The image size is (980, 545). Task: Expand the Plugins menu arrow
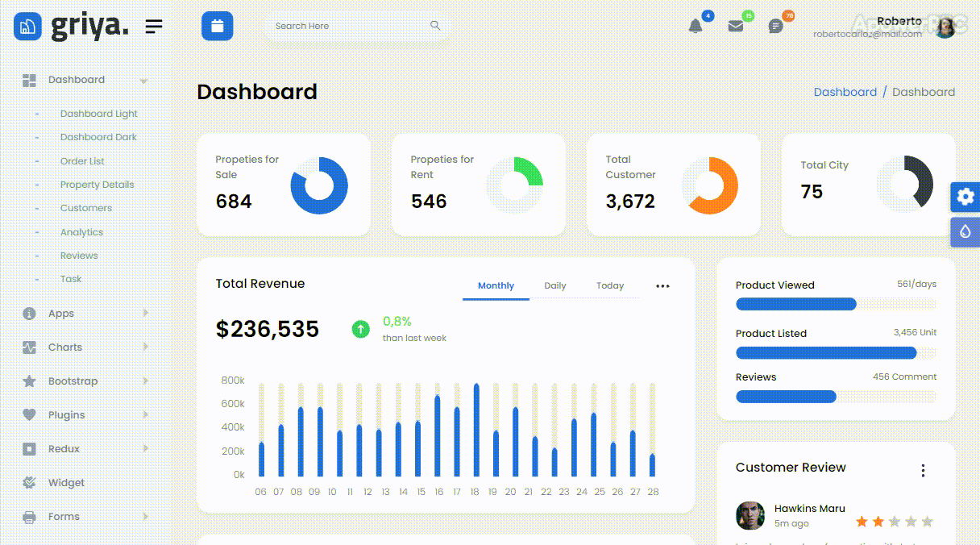pyautogui.click(x=146, y=414)
